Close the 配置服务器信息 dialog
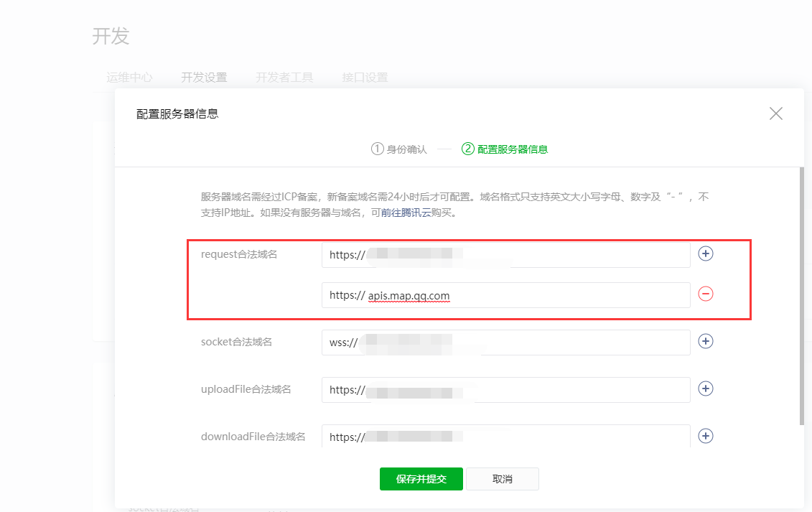 point(775,113)
